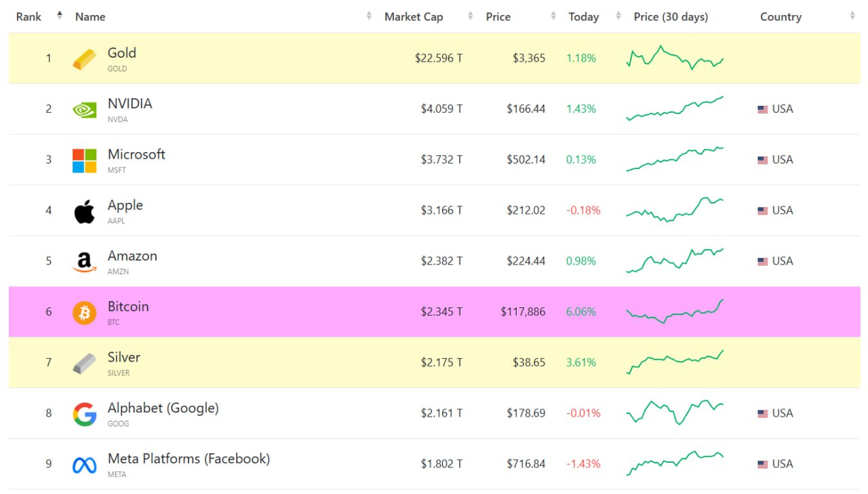
Task: Select Bitcoin daily change 6.06%
Action: point(581,312)
